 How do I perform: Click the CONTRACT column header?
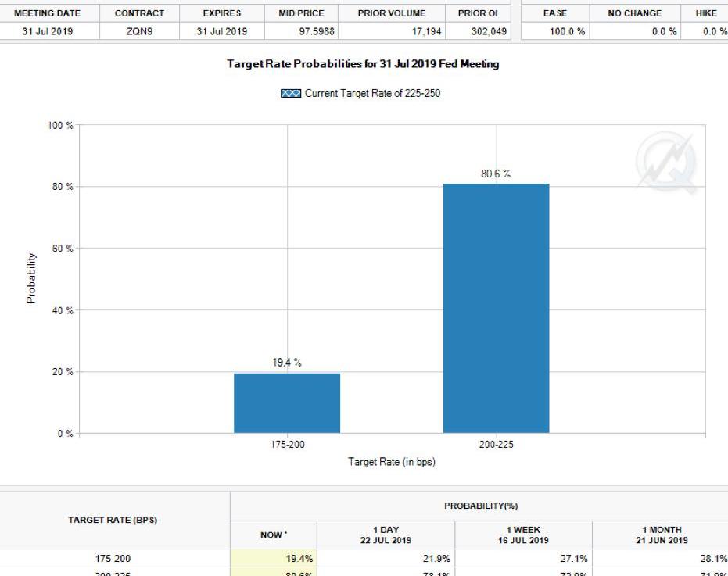(x=139, y=13)
